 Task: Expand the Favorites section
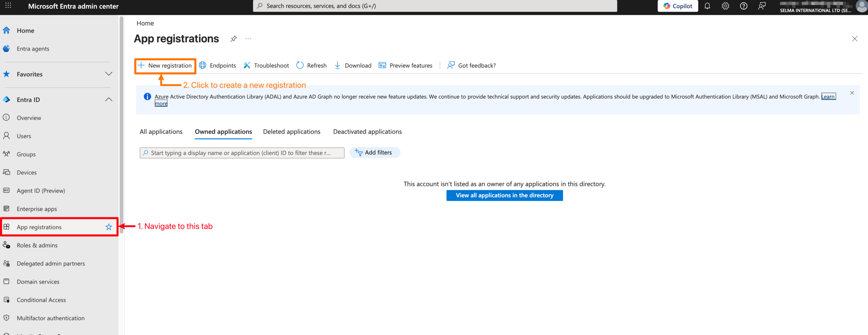pos(108,74)
